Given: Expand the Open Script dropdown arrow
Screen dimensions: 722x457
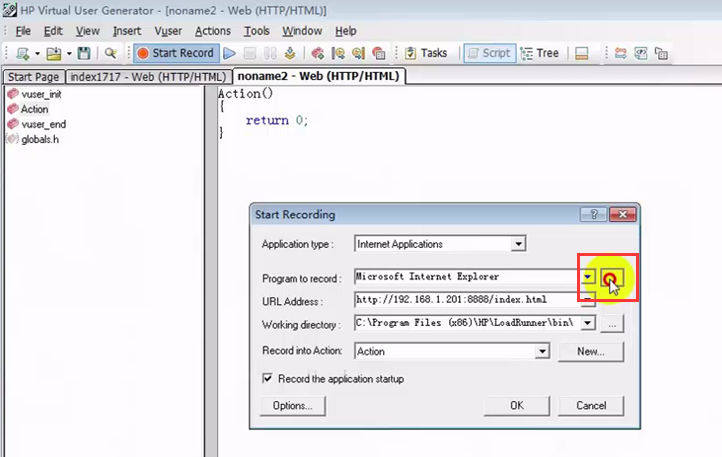Looking at the screenshot, I should pyautogui.click(x=69, y=53).
